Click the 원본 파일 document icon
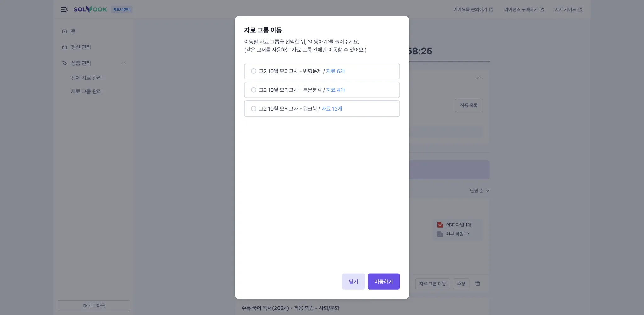The width and height of the screenshot is (644, 315). click(x=440, y=234)
